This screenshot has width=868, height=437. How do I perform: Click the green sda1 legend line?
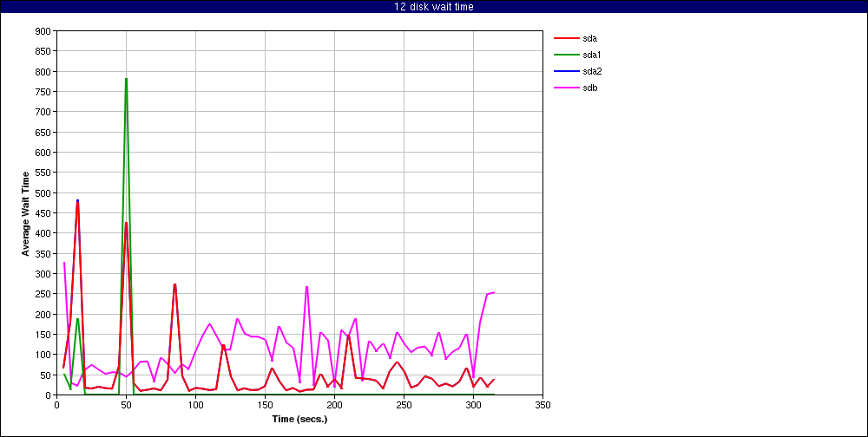click(566, 55)
